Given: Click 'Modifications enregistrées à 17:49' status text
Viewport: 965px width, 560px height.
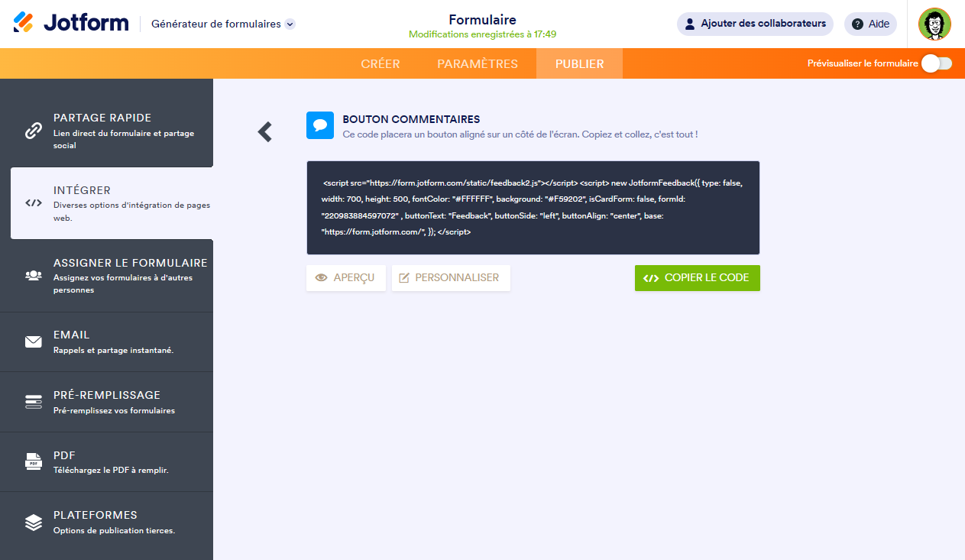Looking at the screenshot, I should (x=482, y=34).
